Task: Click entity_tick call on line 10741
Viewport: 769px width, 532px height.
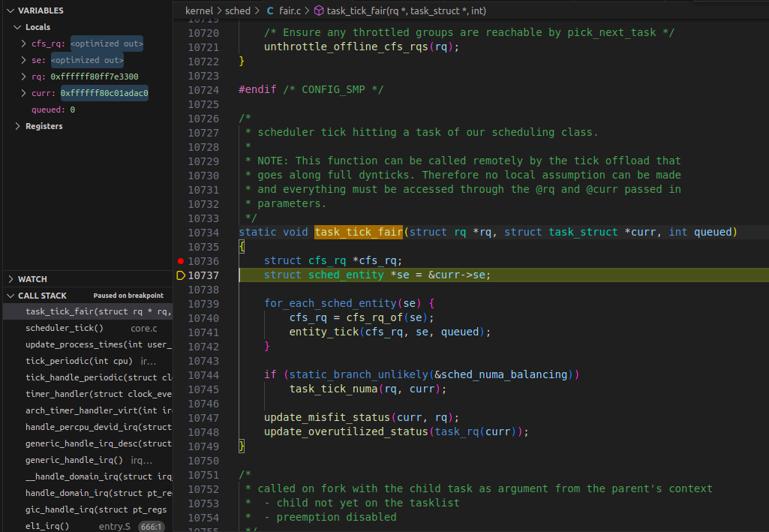Action: point(323,332)
